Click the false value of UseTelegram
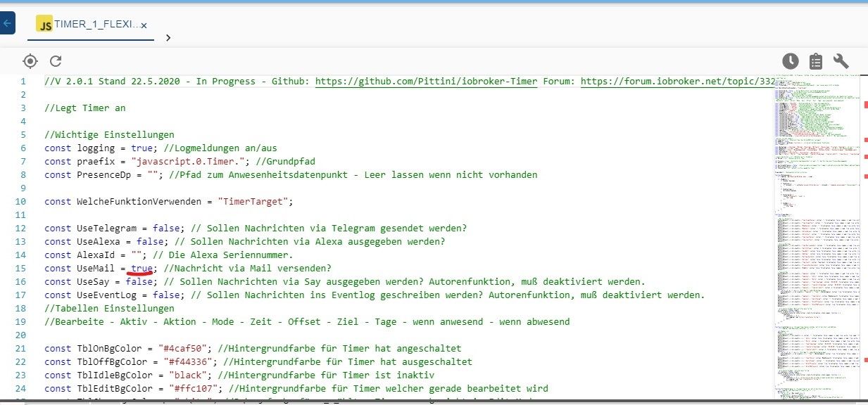The height and width of the screenshot is (405, 868). coord(166,229)
